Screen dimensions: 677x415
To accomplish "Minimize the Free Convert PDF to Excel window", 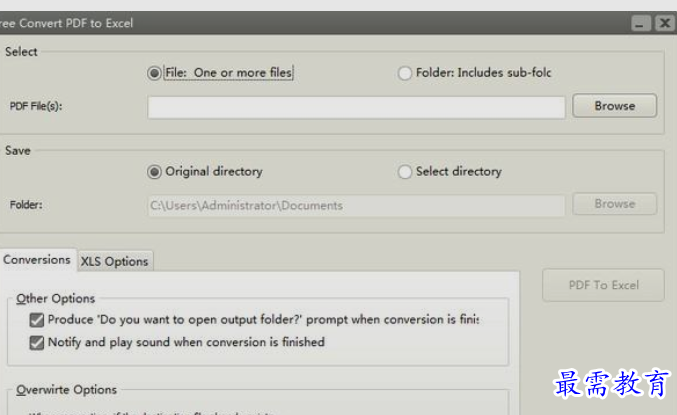I will 641,23.
